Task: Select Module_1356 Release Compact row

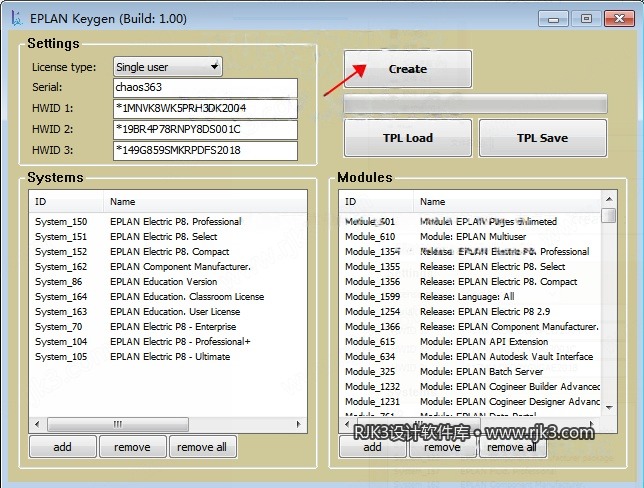Action: [470, 282]
